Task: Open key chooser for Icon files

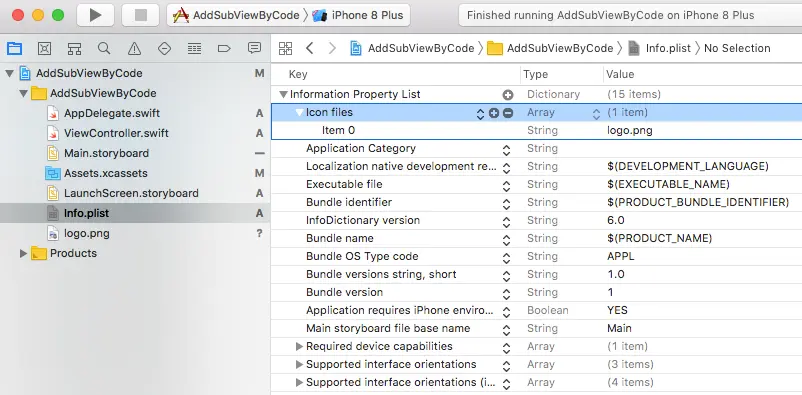Action: click(x=480, y=114)
